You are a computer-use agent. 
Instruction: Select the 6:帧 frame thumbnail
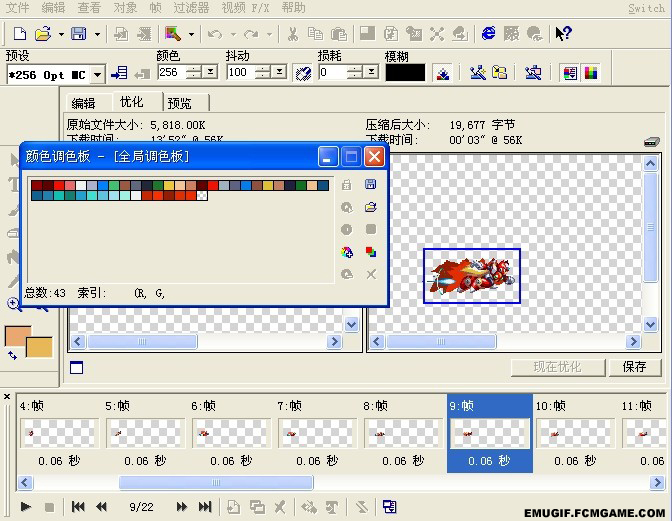(231, 433)
